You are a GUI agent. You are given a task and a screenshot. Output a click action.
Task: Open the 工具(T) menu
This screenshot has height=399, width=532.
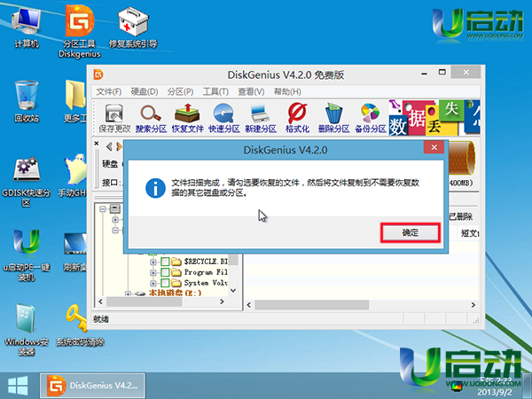[x=215, y=91]
